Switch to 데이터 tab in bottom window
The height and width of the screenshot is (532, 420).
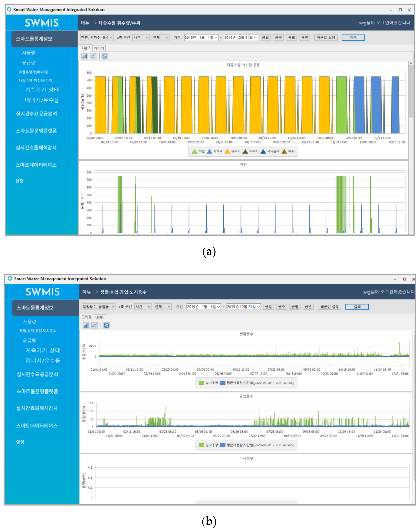tap(100, 317)
